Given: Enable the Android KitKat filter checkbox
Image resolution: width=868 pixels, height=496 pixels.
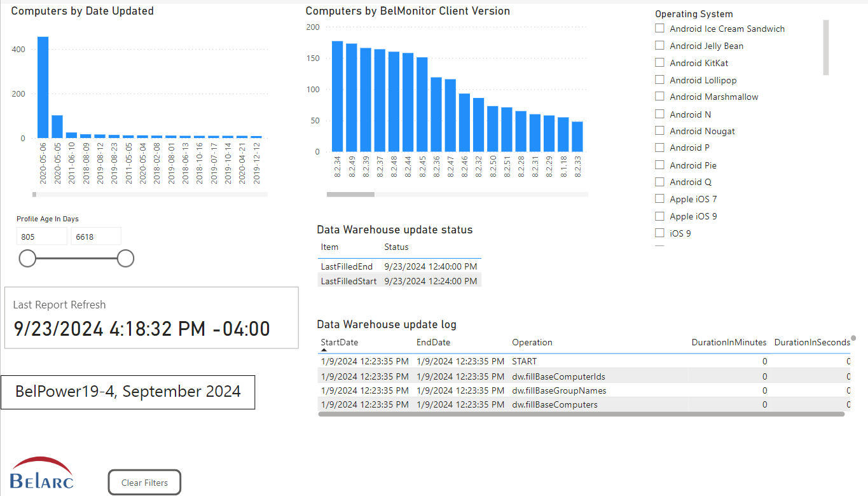Looking at the screenshot, I should pos(659,63).
